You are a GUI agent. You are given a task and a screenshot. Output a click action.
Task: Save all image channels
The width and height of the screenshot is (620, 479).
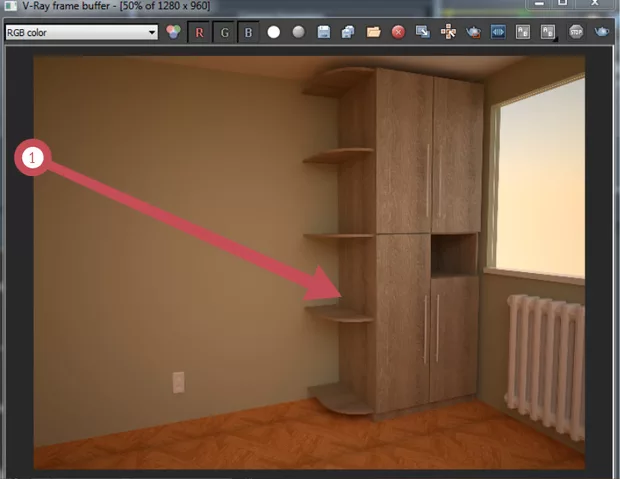348,32
